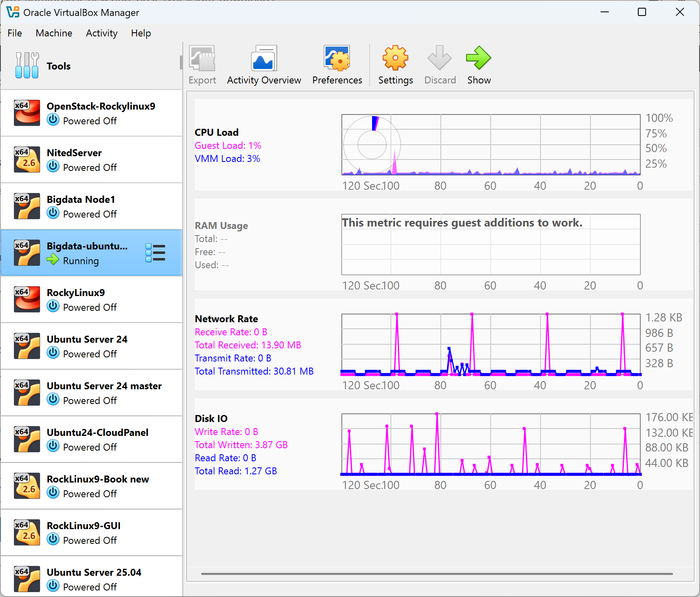
Task: Select the Ubuntu24-CloudPanel machine name
Action: point(98,433)
